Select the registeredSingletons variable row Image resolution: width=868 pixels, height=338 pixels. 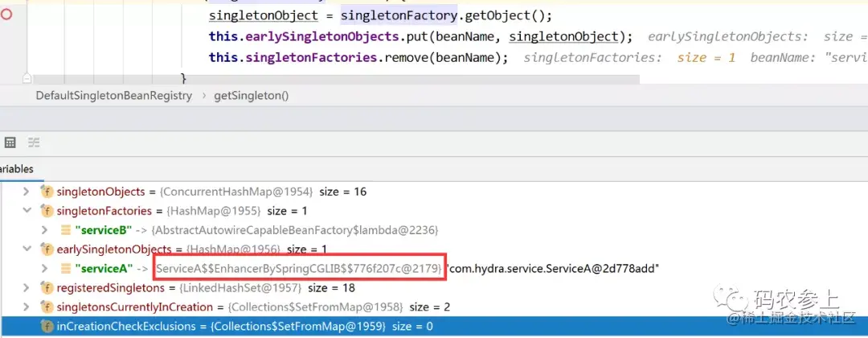point(434,288)
